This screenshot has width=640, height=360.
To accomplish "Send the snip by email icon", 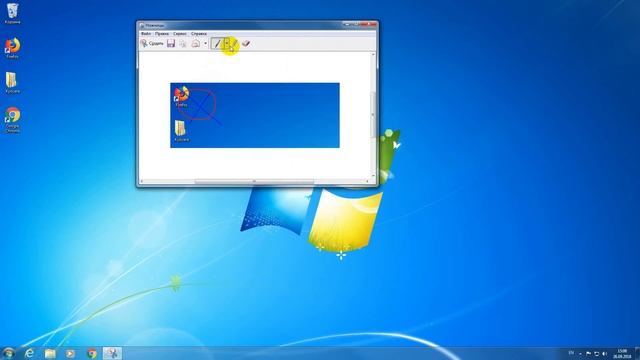I will [196, 43].
